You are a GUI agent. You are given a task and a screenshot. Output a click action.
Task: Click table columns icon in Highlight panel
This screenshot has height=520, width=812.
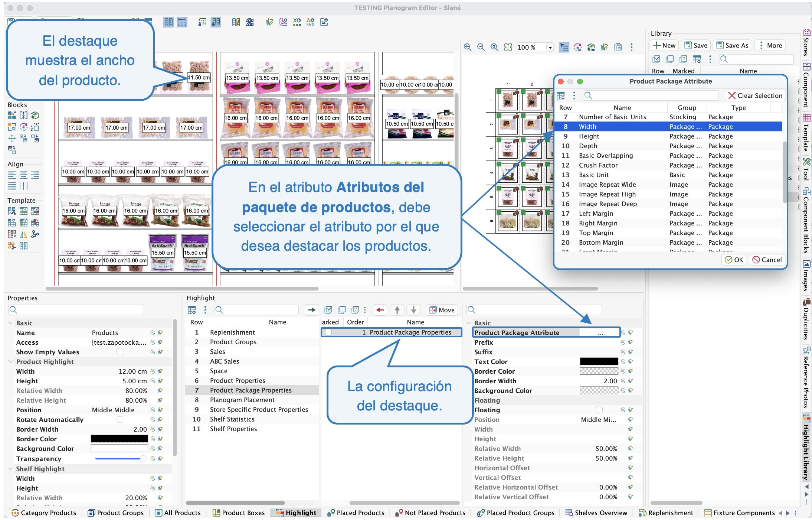tap(191, 310)
